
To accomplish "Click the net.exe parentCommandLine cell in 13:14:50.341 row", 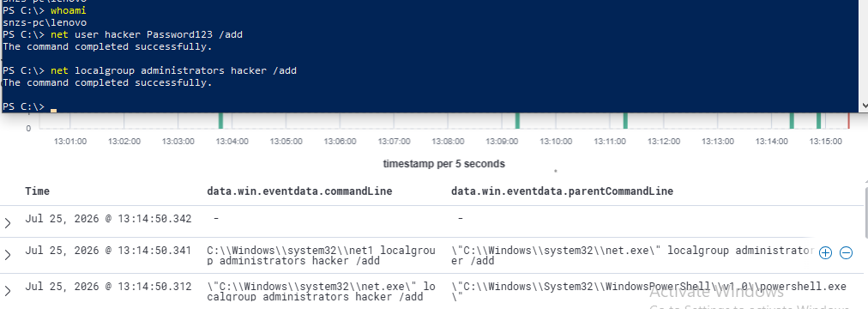I will (x=632, y=256).
